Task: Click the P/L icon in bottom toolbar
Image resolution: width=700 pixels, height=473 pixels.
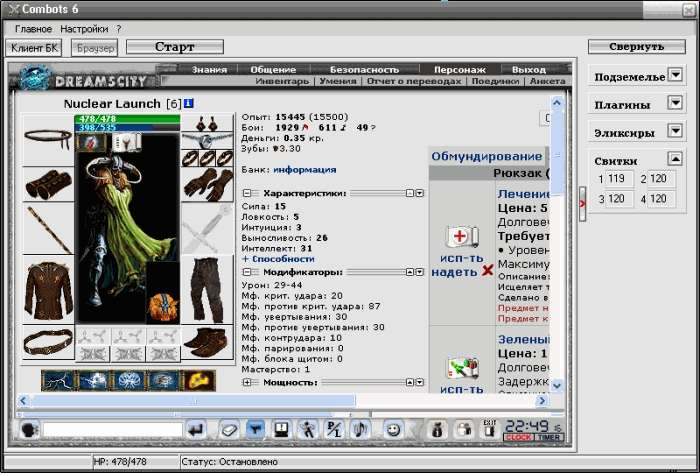Action: [x=333, y=430]
